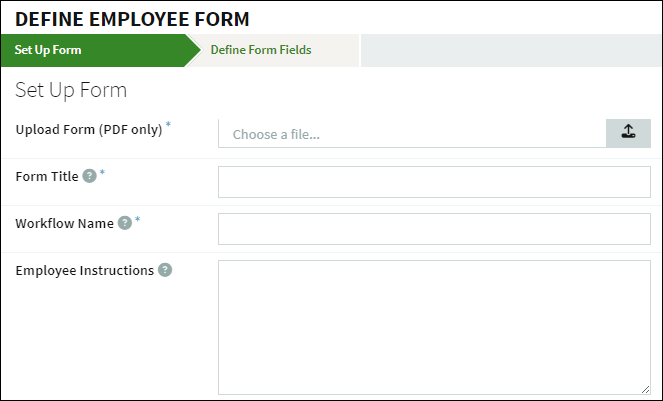
Task: Click the Set Up Form section heading
Action: pyautogui.click(x=71, y=90)
